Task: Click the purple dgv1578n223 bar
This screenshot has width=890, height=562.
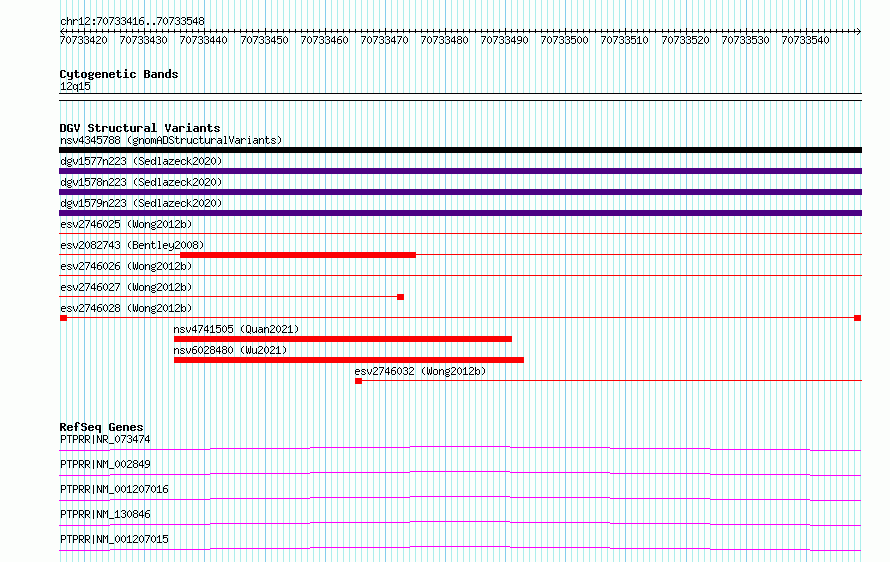Action: pos(460,192)
